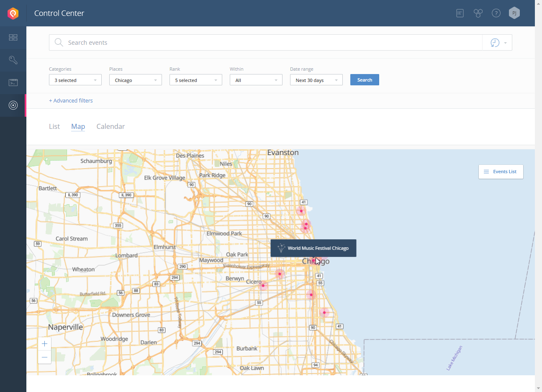Click the Burbank label on the map
The width and height of the screenshot is (542, 392).
[x=247, y=348]
